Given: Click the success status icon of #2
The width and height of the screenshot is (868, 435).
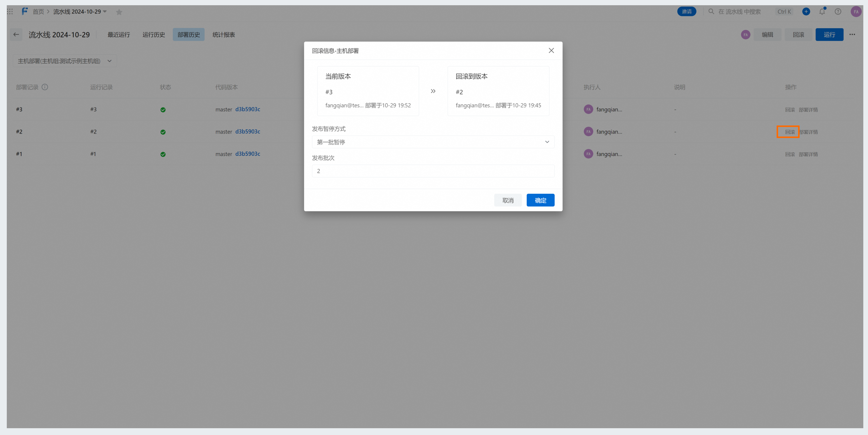Looking at the screenshot, I should click(x=163, y=132).
